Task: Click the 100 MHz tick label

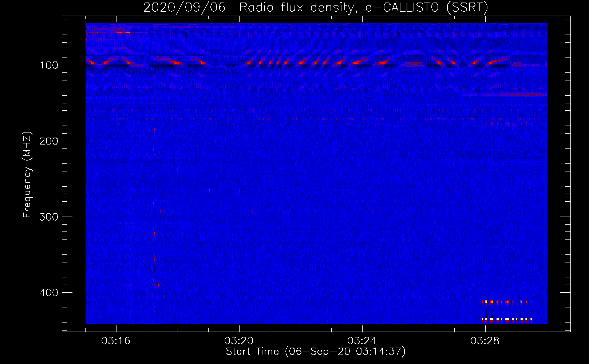Action: coord(49,65)
